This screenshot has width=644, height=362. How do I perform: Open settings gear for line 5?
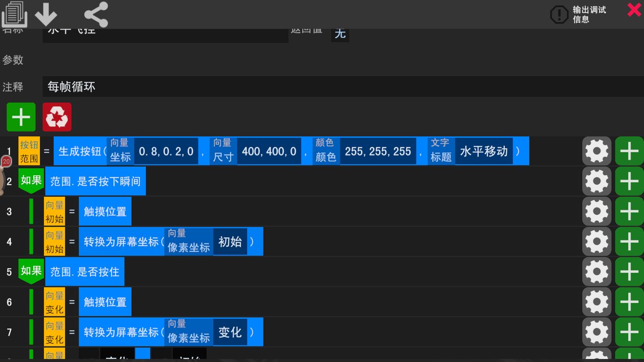[x=597, y=272]
